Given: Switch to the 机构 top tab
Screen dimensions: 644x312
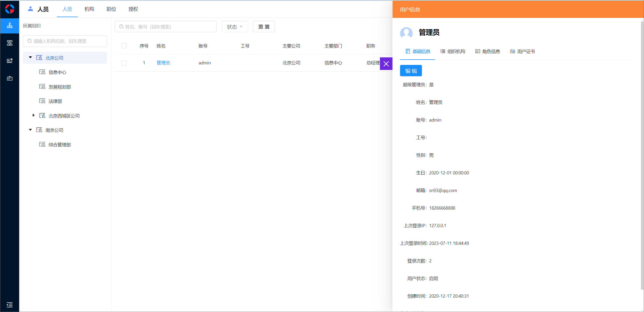Looking at the screenshot, I should point(89,9).
